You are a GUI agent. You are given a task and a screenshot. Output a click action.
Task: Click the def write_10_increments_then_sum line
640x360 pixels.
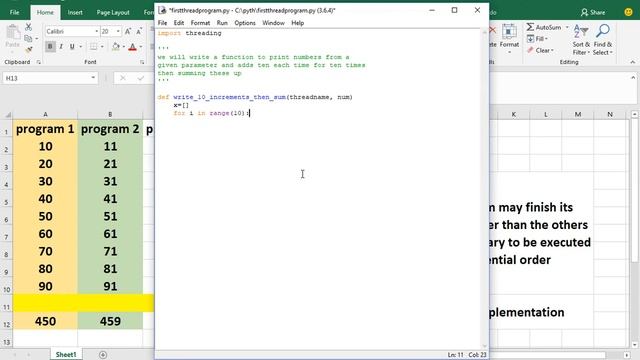click(x=255, y=97)
